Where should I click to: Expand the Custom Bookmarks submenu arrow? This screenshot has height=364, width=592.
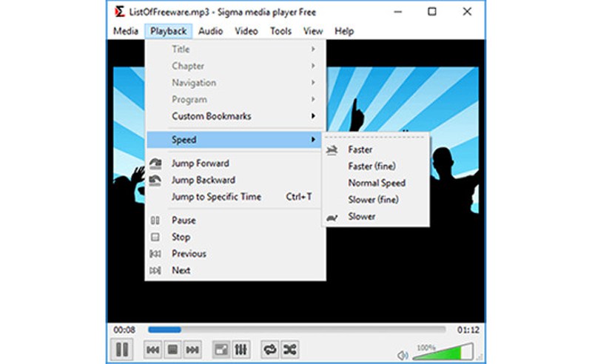pyautogui.click(x=313, y=116)
